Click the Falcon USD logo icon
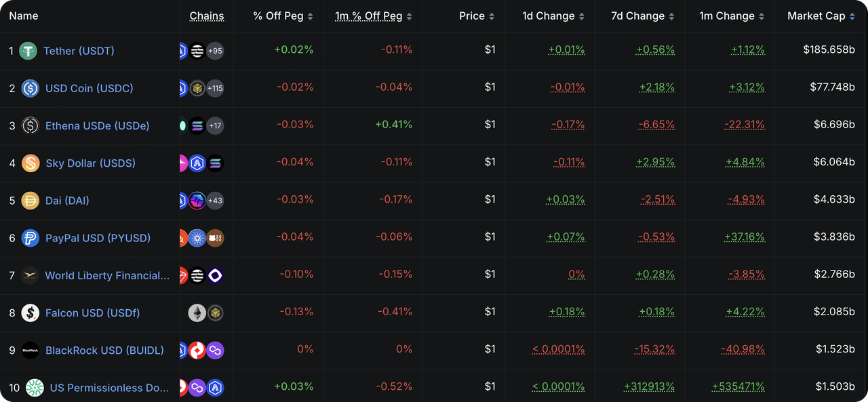Viewport: 868px width, 402px height. (30, 313)
